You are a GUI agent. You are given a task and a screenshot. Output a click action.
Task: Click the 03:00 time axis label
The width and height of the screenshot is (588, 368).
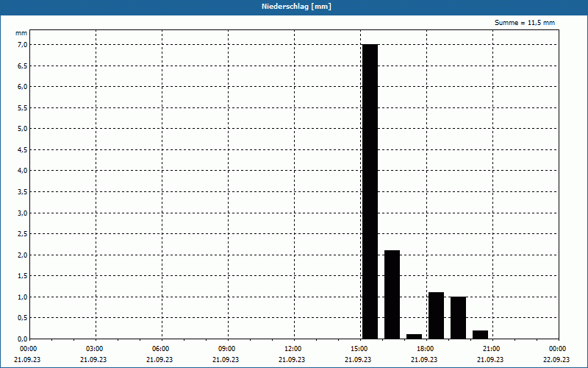(x=95, y=349)
